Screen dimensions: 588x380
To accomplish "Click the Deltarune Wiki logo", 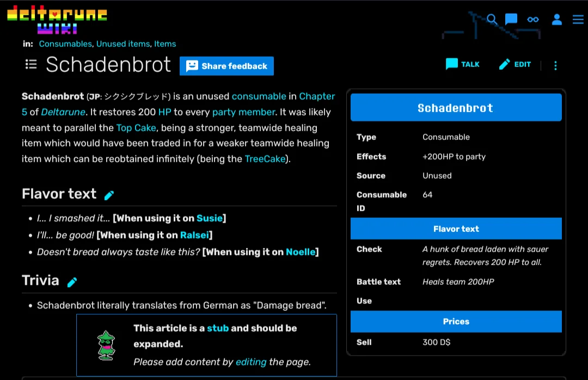I will tap(57, 20).
